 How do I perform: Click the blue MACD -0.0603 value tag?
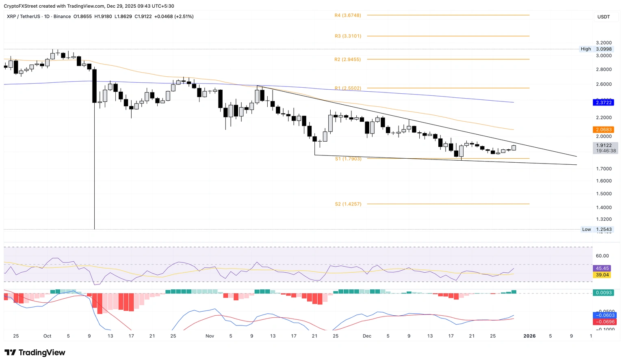(x=604, y=315)
